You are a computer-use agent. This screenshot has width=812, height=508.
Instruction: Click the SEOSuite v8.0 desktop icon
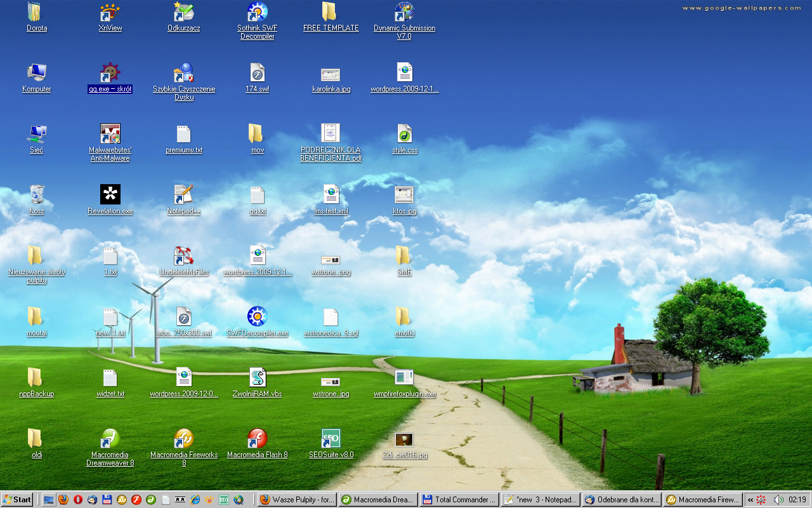[331, 439]
